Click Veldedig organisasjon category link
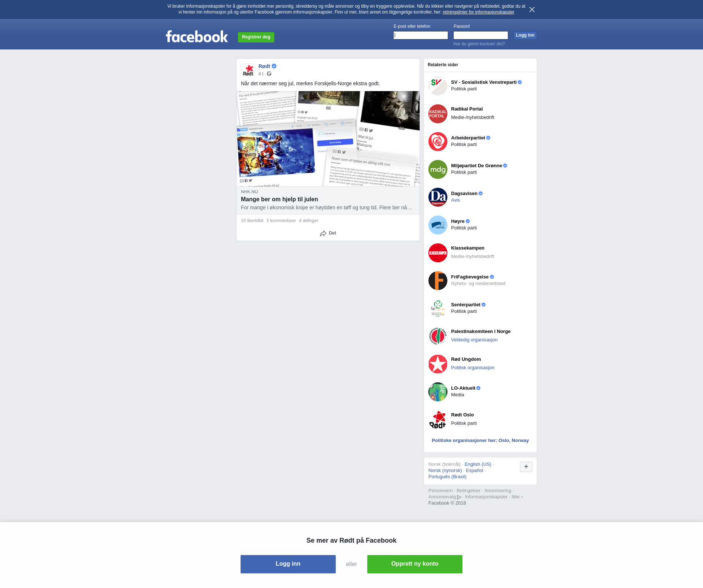Image resolution: width=703 pixels, height=588 pixels. [474, 340]
